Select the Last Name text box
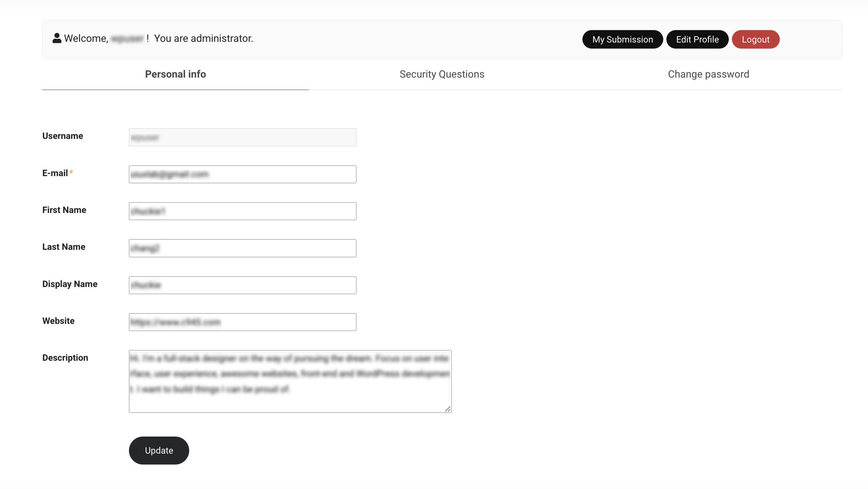Screen dimensions: 868x489 coord(242,248)
